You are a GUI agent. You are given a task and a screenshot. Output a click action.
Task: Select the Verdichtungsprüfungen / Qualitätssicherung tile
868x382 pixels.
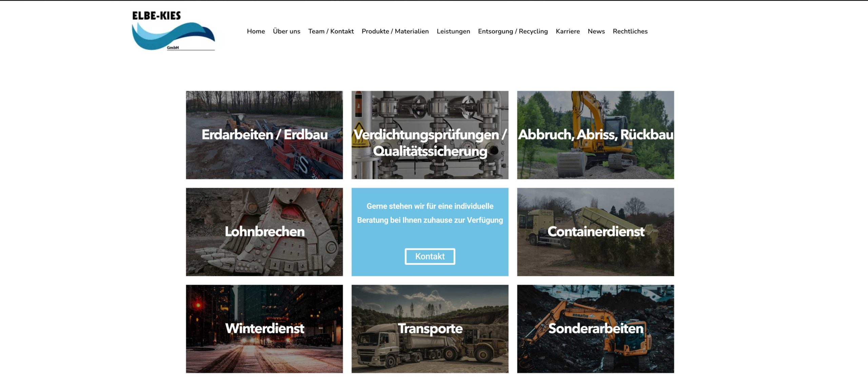coord(430,135)
